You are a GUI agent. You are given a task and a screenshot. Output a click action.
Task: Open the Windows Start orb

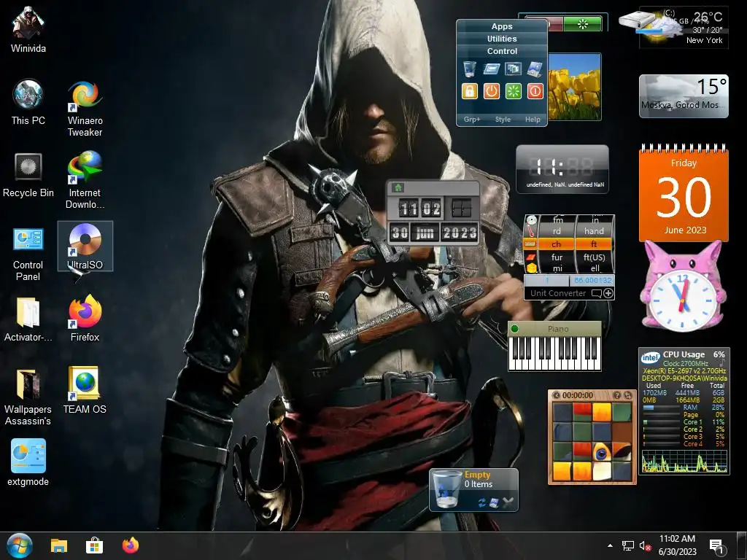pyautogui.click(x=20, y=545)
